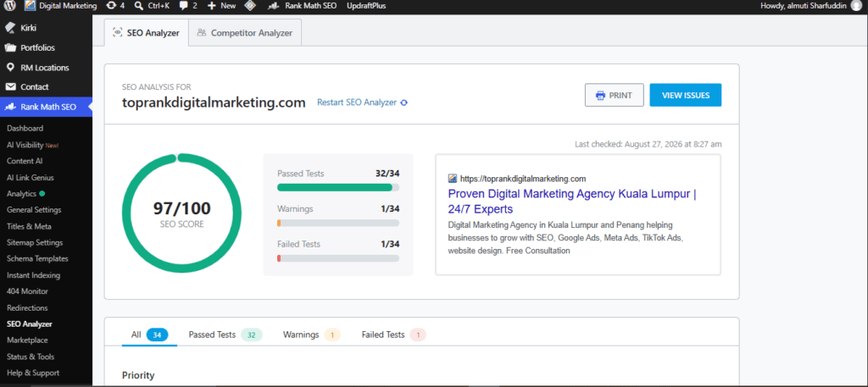Click the Priority section heading
868x387 pixels.
(138, 375)
